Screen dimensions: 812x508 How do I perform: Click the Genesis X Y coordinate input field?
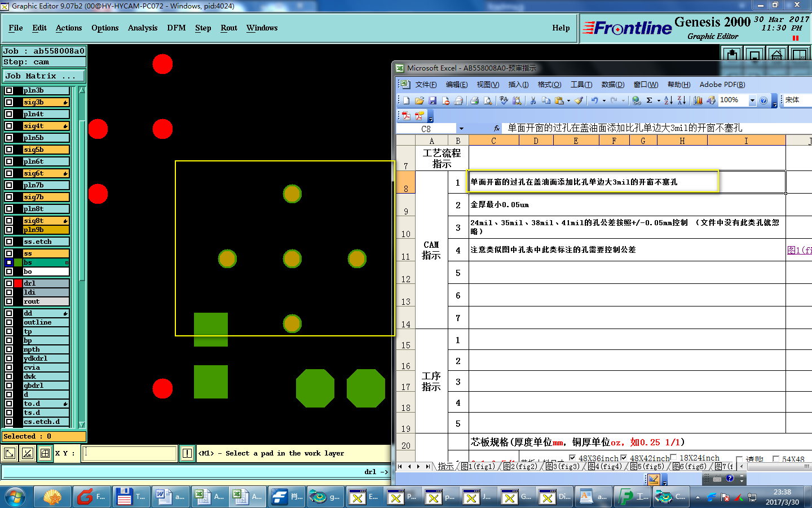[129, 453]
